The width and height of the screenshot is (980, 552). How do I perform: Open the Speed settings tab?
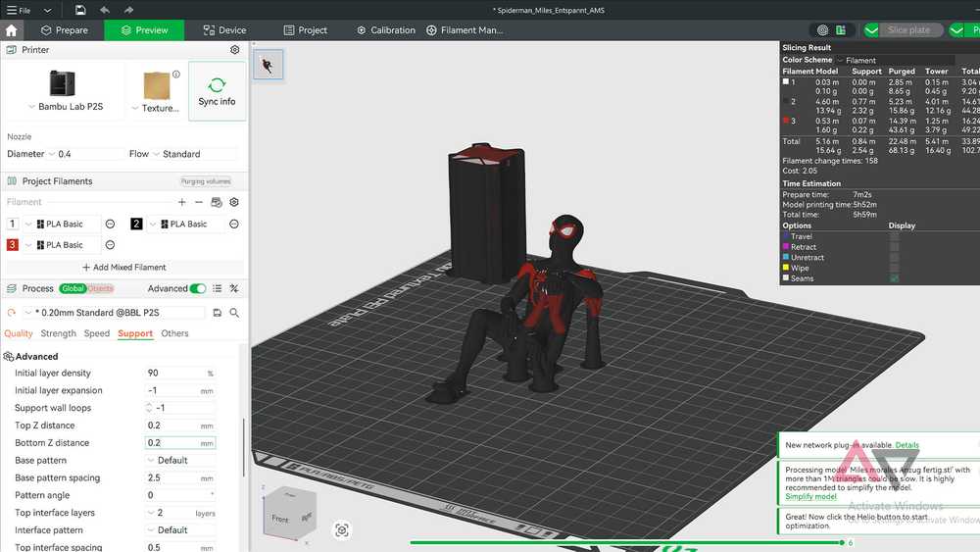tap(97, 333)
